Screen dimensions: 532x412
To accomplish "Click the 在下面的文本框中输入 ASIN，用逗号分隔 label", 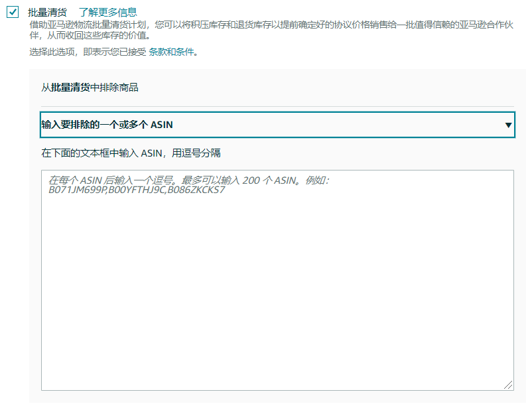I will point(131,153).
